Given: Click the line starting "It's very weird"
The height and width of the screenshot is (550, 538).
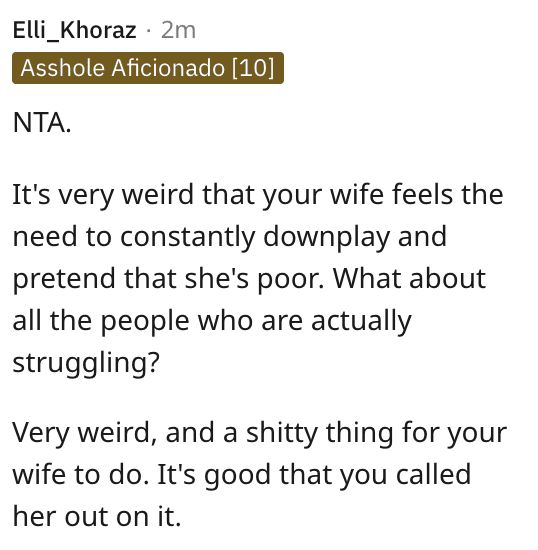Looking at the screenshot, I should [x=258, y=195].
